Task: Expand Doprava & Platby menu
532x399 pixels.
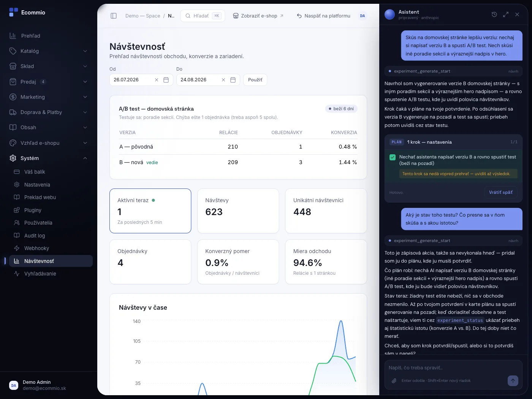Action: click(x=49, y=112)
